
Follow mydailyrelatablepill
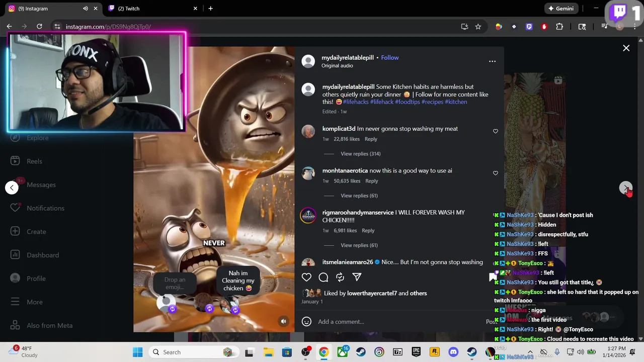click(x=389, y=58)
